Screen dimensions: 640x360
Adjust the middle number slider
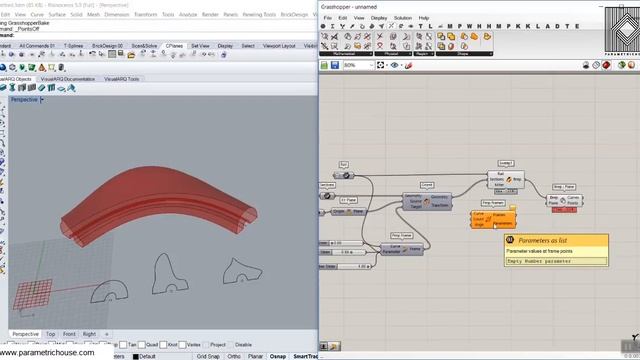(342, 252)
